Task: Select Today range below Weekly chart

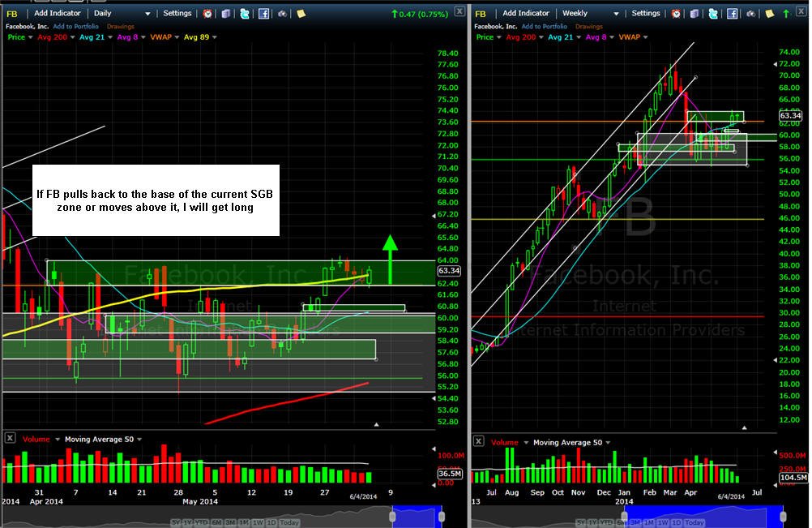Action: click(x=694, y=522)
